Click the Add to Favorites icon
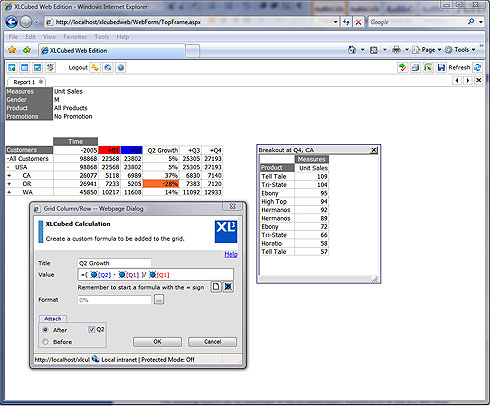The width and height of the screenshot is (490, 406). (27, 50)
